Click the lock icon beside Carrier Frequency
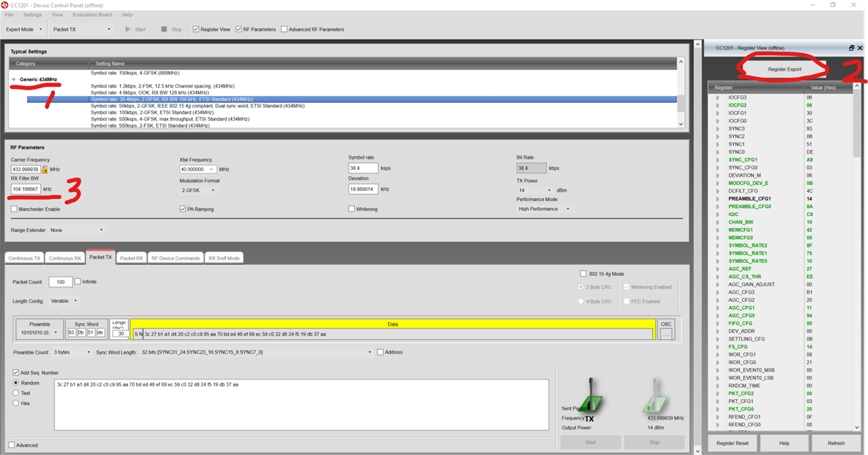This screenshot has height=455, width=868. [45, 169]
